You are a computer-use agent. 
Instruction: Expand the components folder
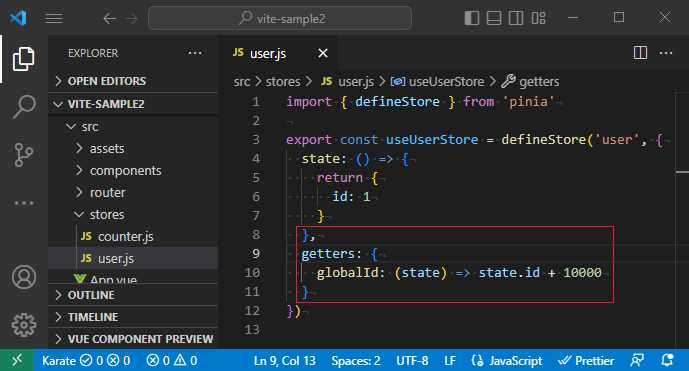tap(133, 171)
